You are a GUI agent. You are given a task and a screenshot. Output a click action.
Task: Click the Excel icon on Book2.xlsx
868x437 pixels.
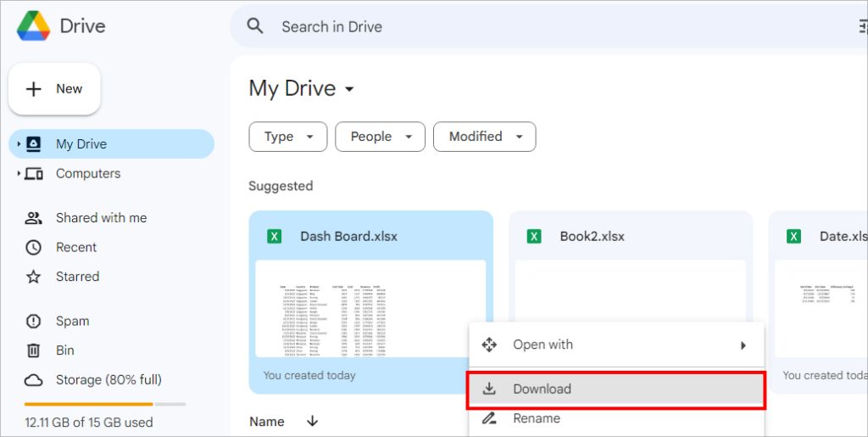coord(534,237)
